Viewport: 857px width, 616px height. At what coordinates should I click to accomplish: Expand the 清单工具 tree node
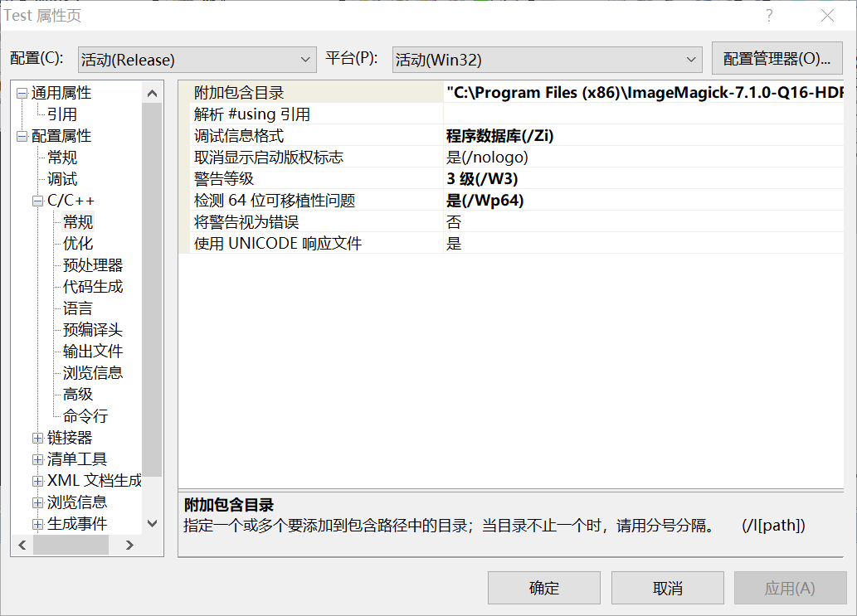coord(37,459)
